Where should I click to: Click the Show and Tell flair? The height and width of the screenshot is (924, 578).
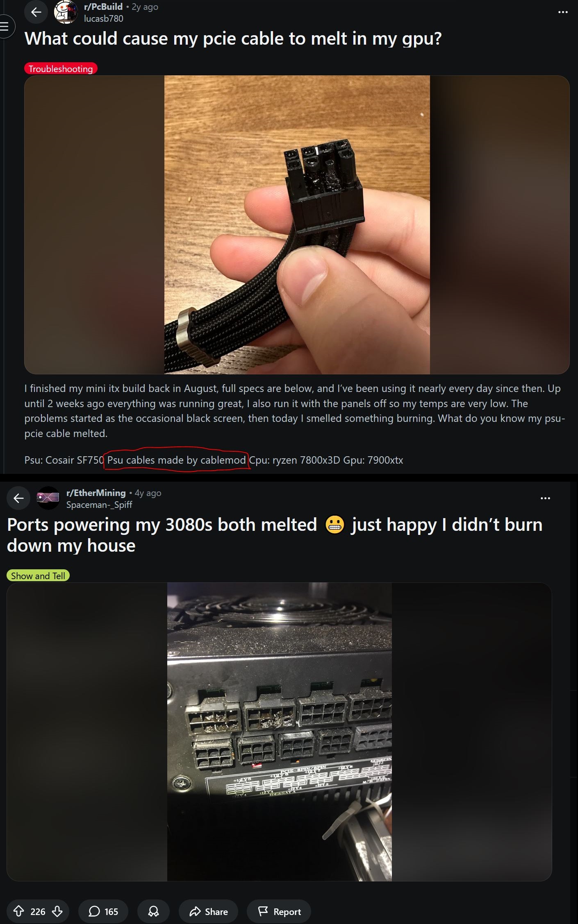[38, 575]
